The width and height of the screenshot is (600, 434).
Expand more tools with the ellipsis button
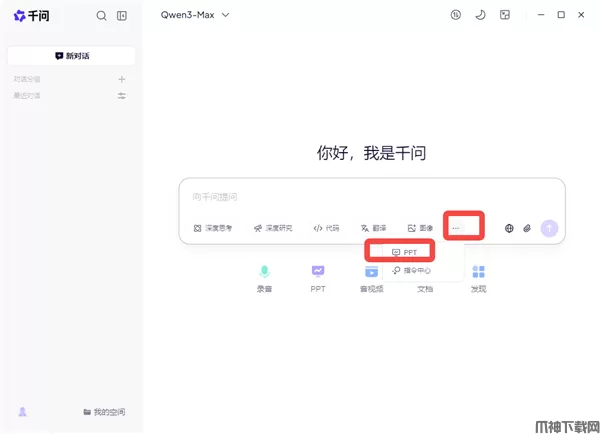(x=456, y=228)
